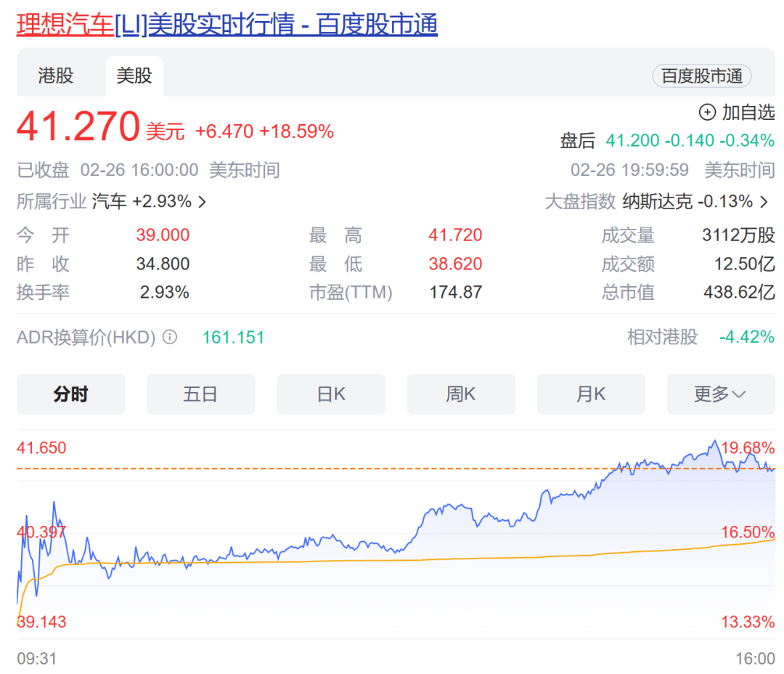Click the 成交额 value 12.50亿

745,264
